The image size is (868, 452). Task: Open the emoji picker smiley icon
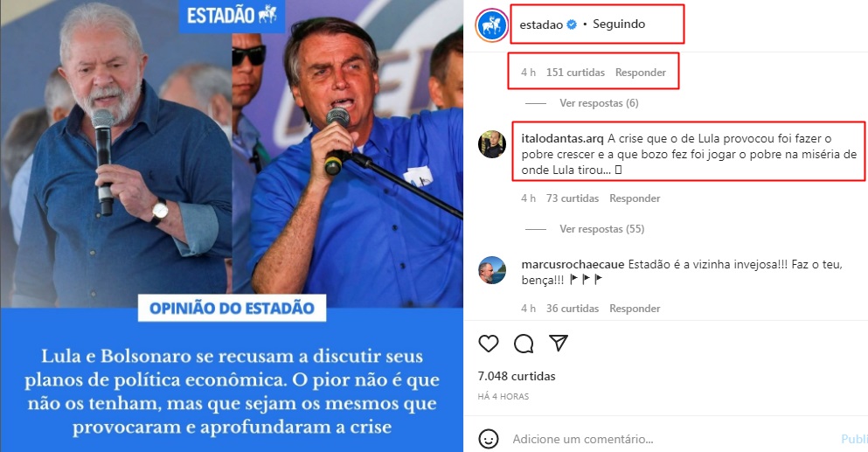(488, 439)
